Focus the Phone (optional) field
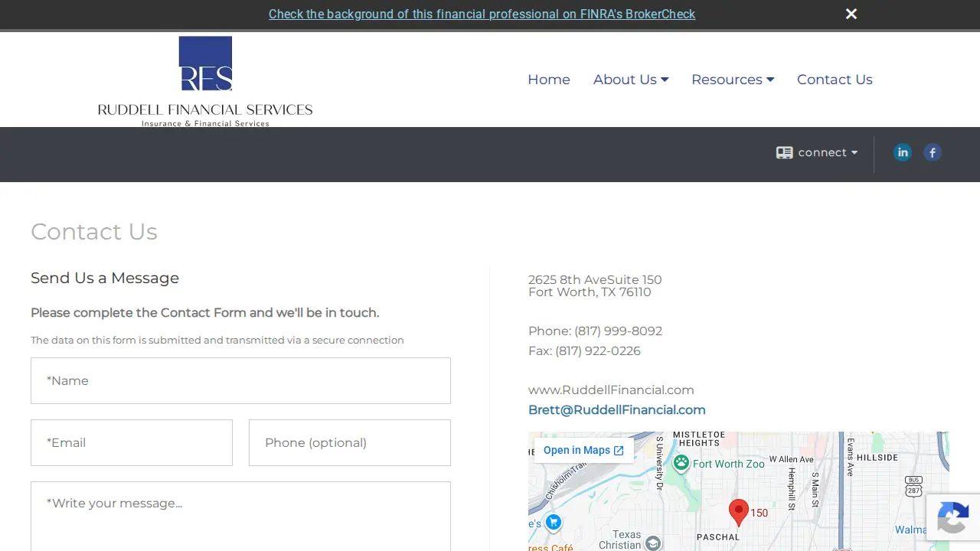 tap(350, 442)
